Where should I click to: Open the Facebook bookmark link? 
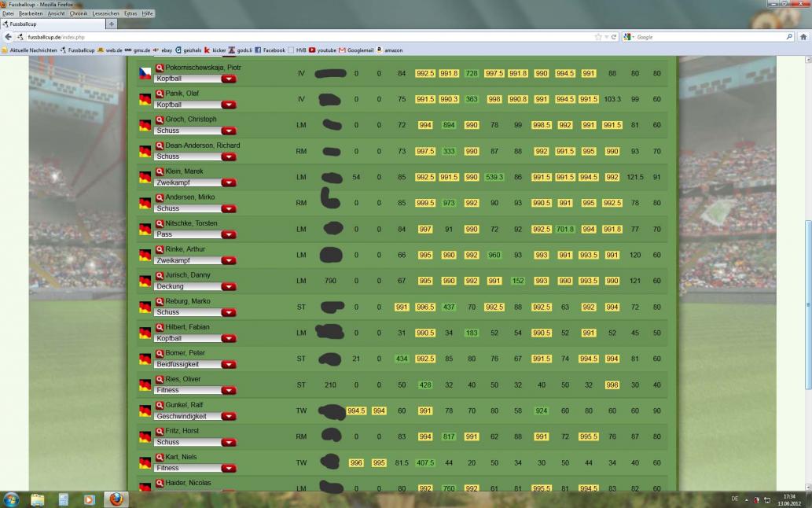point(270,50)
